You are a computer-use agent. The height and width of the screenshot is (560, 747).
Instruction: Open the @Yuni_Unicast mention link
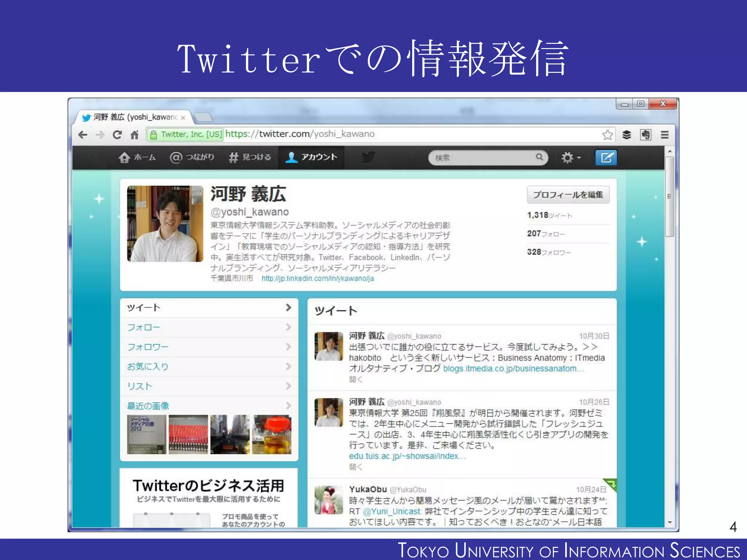392,512
